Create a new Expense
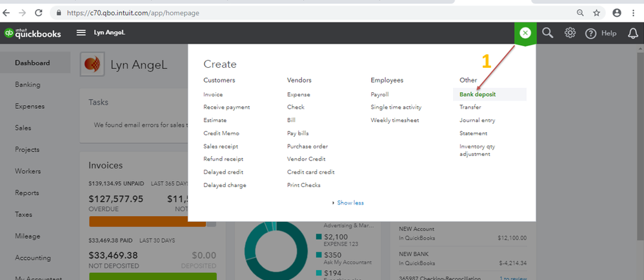 point(299,94)
